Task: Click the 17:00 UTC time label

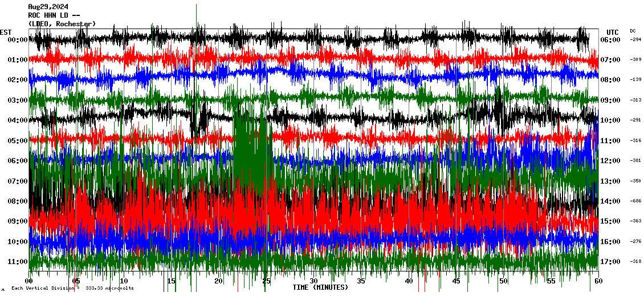Action: pyautogui.click(x=612, y=262)
